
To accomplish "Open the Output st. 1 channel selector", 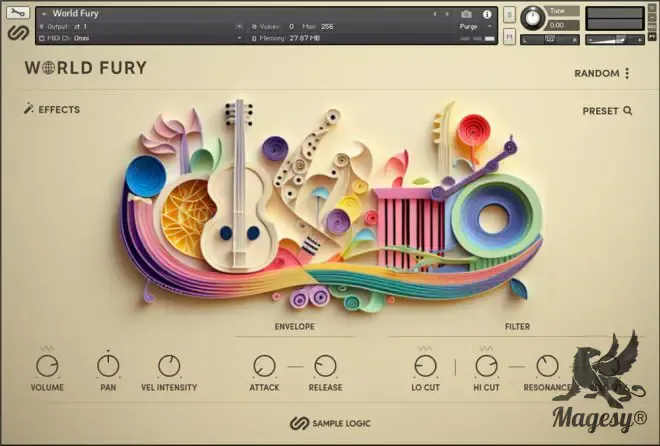I will coord(80,27).
